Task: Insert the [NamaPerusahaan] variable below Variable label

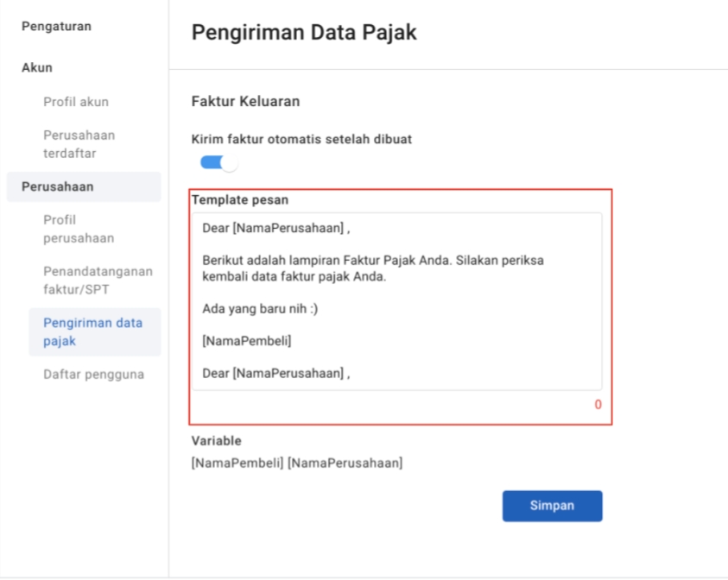Action: (x=345, y=463)
